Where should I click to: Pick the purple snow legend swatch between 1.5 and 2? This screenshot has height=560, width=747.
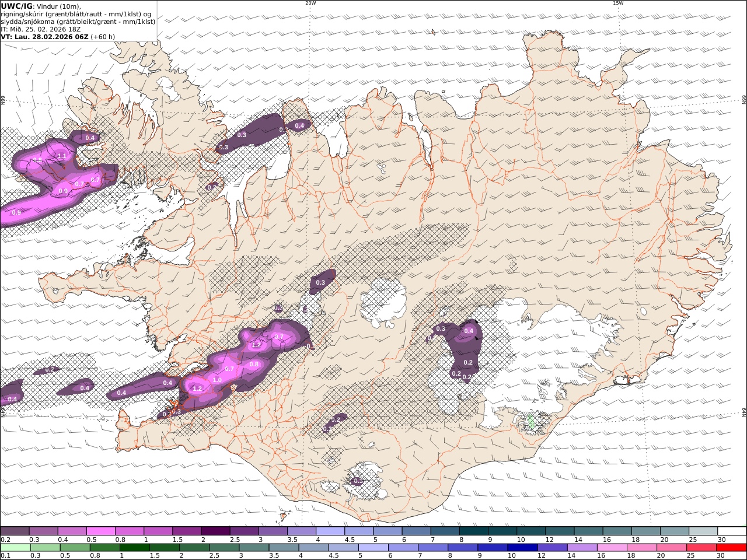pos(187,531)
